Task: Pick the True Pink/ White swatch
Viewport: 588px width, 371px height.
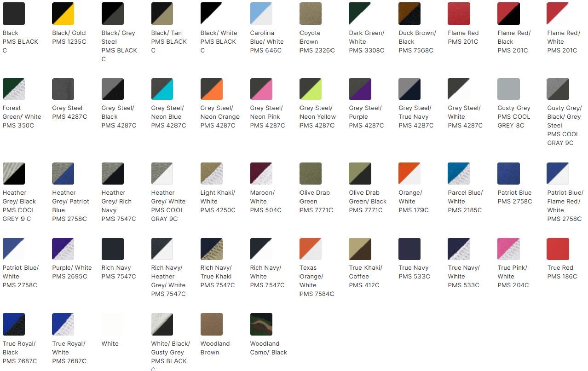Action: coord(508,249)
